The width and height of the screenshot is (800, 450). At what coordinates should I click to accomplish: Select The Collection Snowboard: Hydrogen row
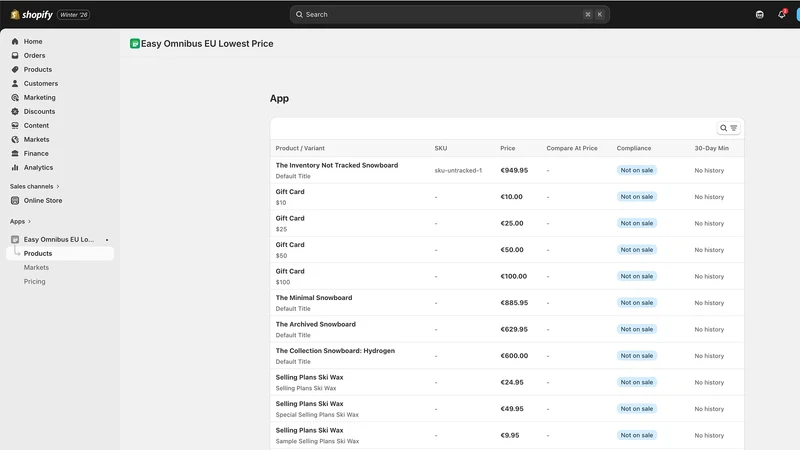[x=507, y=356]
